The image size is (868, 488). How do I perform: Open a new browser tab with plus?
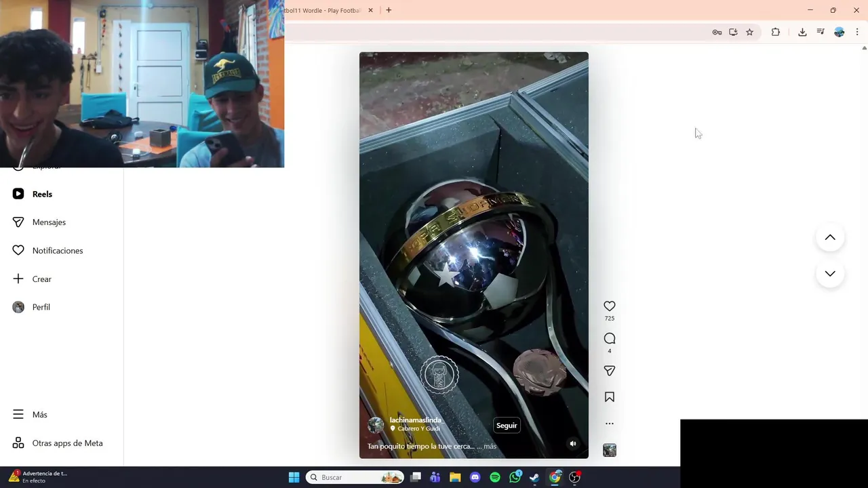click(x=389, y=10)
